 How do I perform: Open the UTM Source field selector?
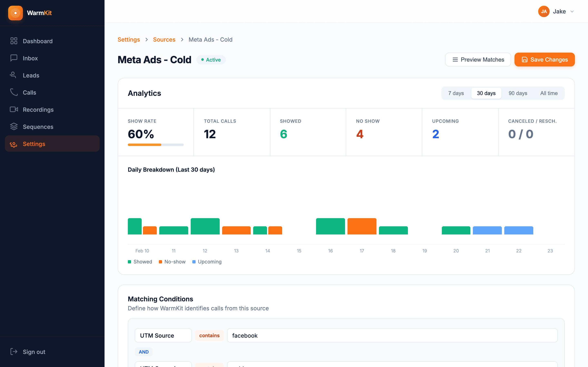[163, 335]
